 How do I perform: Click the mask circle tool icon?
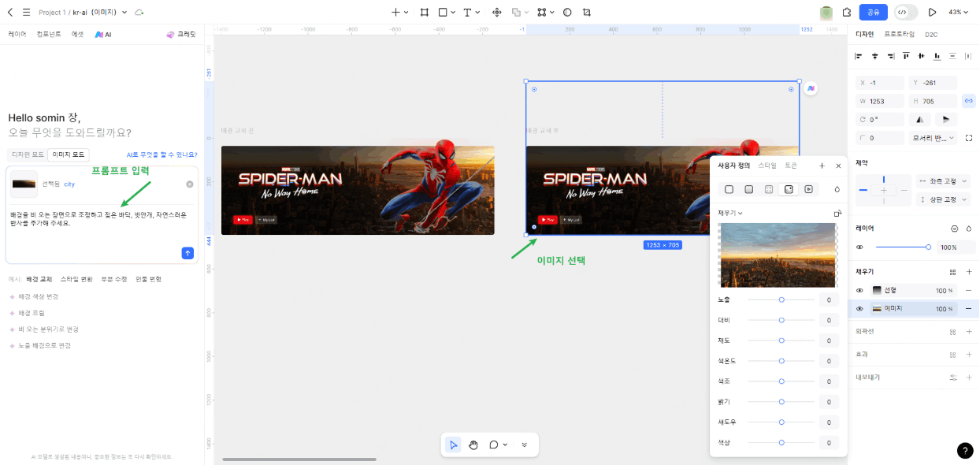coord(567,13)
